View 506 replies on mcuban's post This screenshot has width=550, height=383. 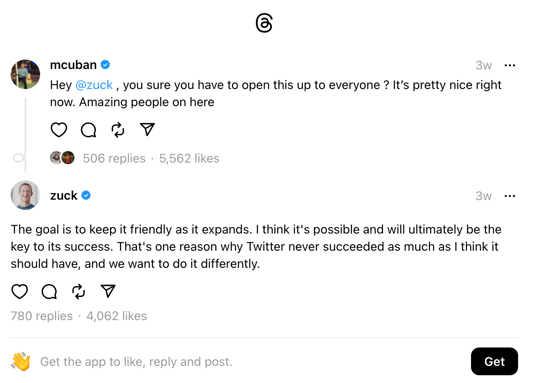click(x=114, y=159)
